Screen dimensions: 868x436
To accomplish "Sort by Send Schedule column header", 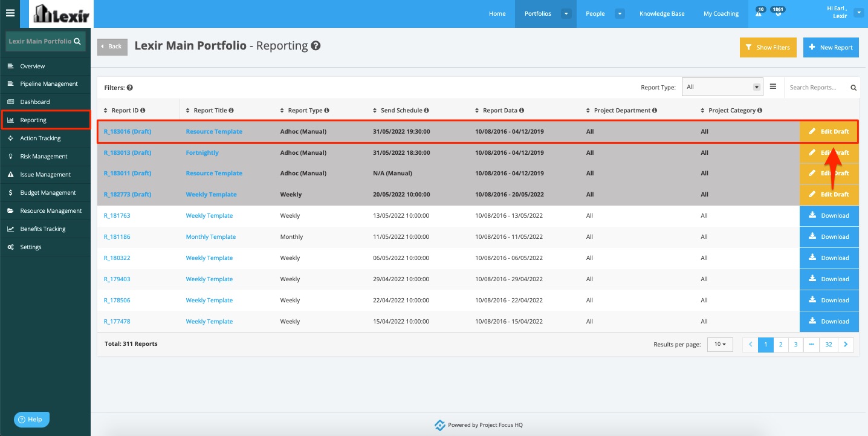I will tap(401, 111).
